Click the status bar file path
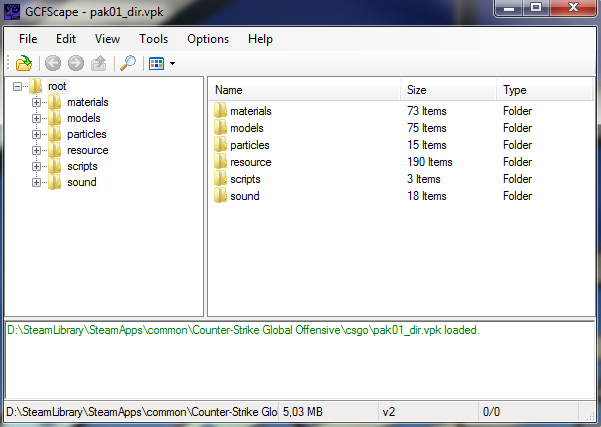 click(x=141, y=412)
